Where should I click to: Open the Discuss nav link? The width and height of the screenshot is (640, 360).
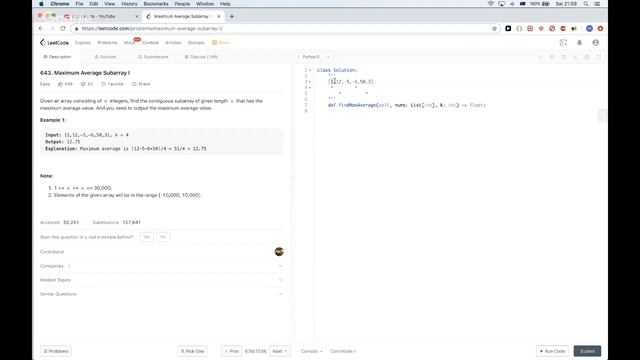tap(196, 42)
